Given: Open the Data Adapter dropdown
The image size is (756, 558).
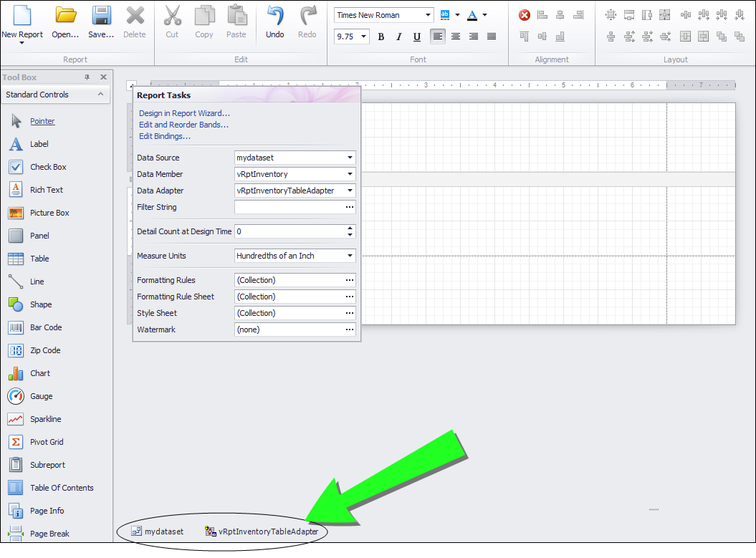Looking at the screenshot, I should pos(350,191).
